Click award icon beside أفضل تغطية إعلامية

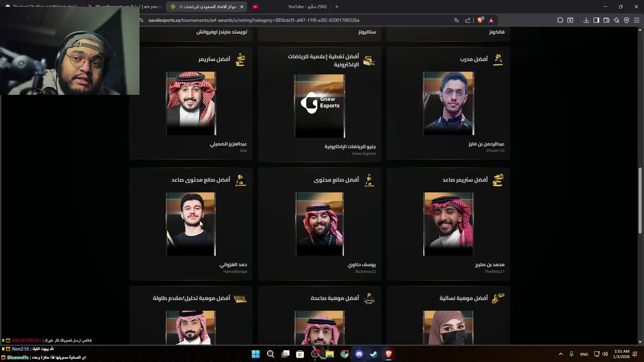tap(369, 61)
